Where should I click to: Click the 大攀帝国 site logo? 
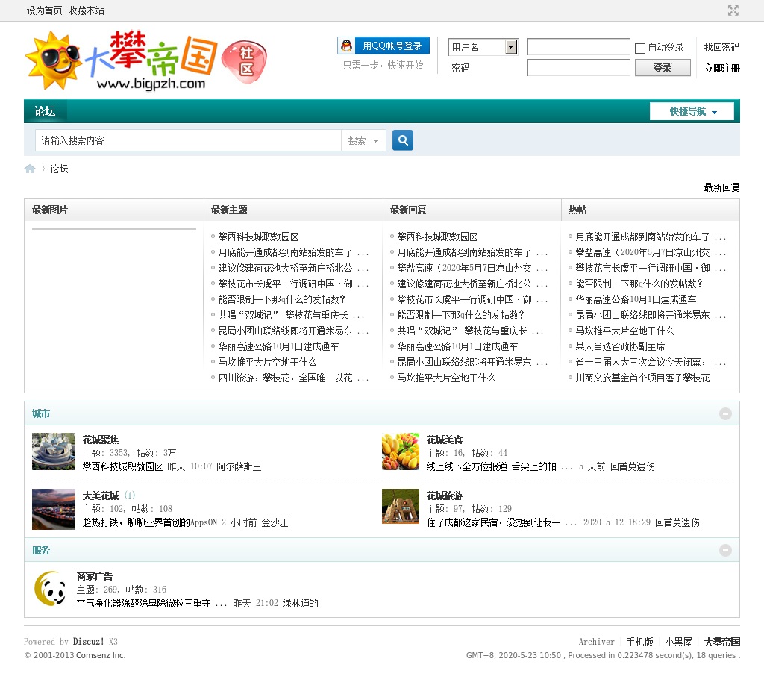click(x=145, y=61)
